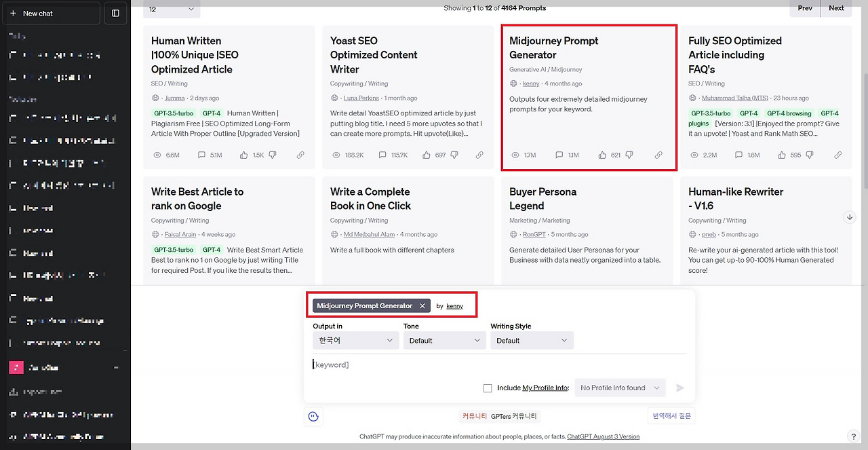Copy link of Midjourney Prompt Generator card
Viewport: 868px width, 450px height.
point(658,155)
